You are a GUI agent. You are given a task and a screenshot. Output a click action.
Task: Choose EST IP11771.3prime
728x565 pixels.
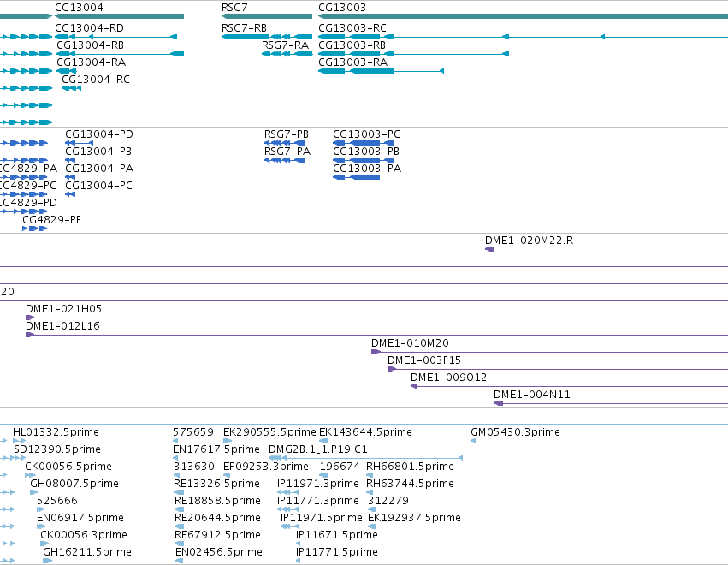tap(287, 509)
